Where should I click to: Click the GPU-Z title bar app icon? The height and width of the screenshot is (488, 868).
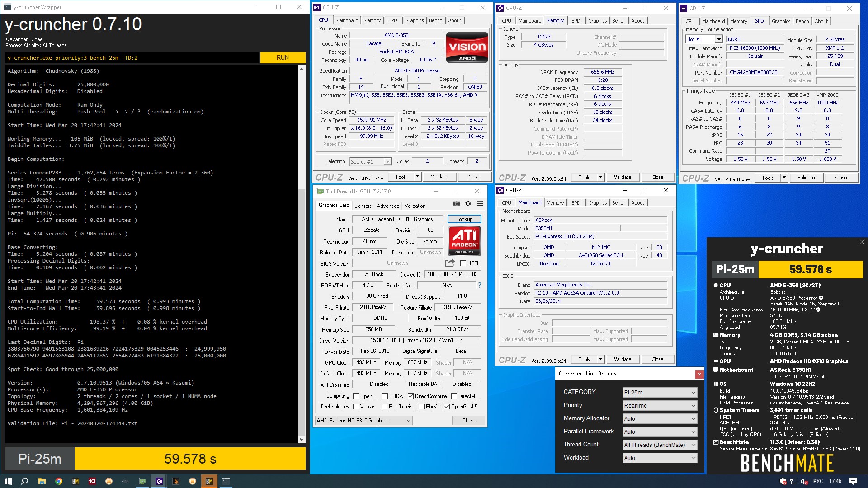click(x=321, y=191)
